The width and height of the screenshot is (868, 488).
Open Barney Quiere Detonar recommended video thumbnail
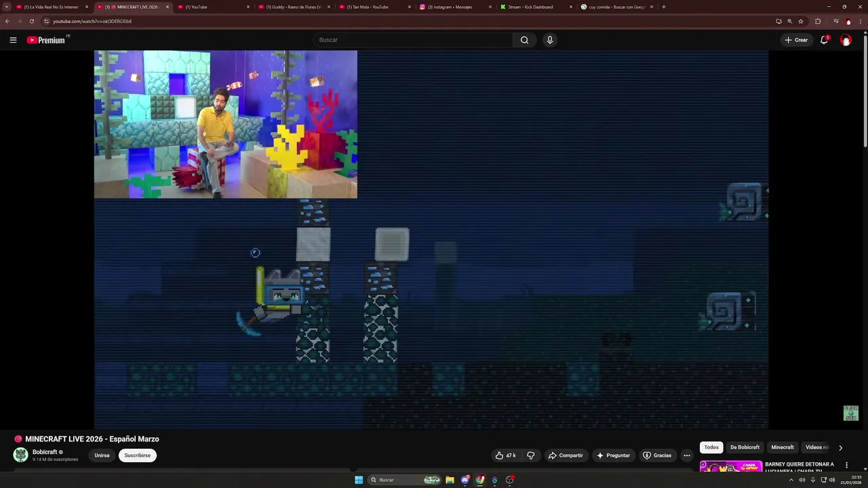pyautogui.click(x=730, y=466)
